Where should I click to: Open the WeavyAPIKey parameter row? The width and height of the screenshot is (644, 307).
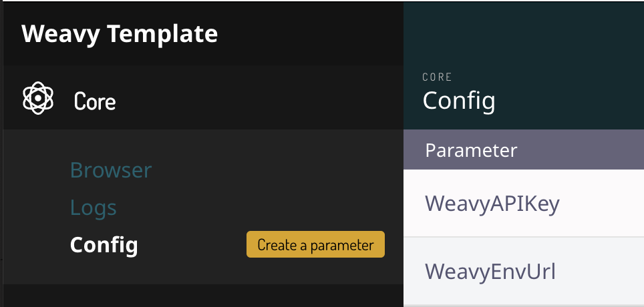524,204
